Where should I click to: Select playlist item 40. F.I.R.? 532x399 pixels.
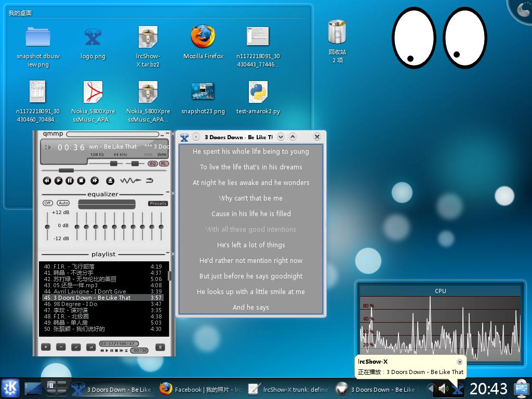coord(103,267)
